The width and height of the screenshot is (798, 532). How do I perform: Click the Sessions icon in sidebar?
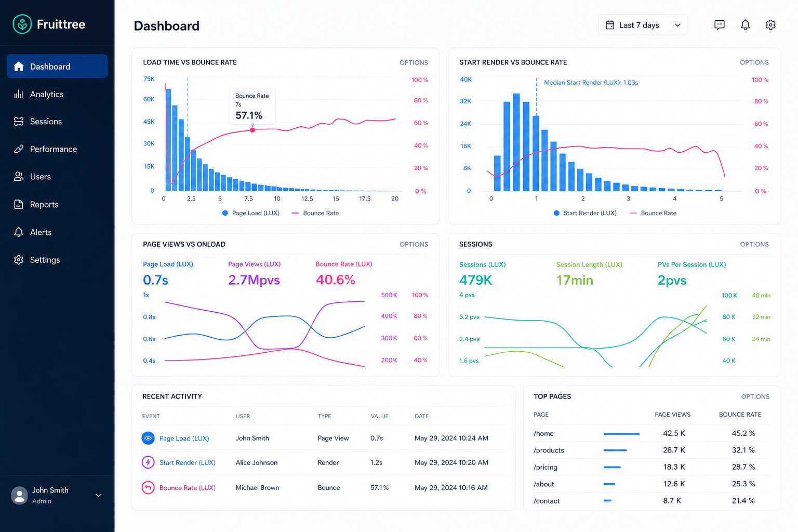pyautogui.click(x=19, y=122)
